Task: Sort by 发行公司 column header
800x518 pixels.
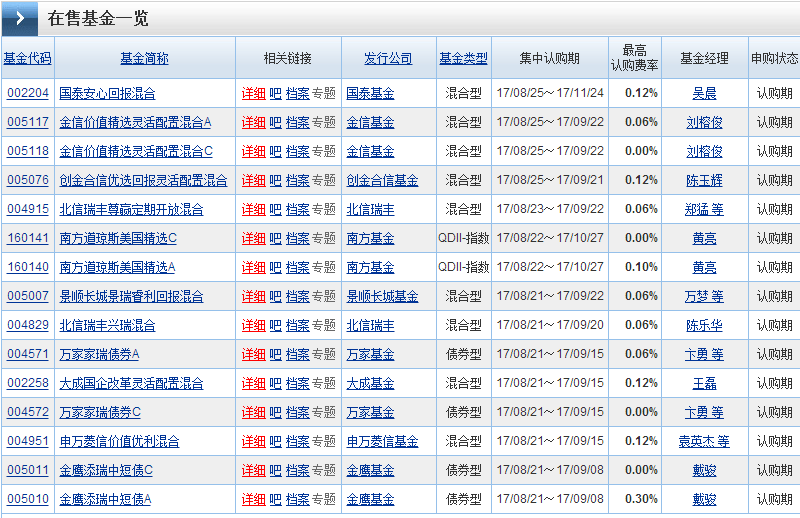Action: coord(388,58)
